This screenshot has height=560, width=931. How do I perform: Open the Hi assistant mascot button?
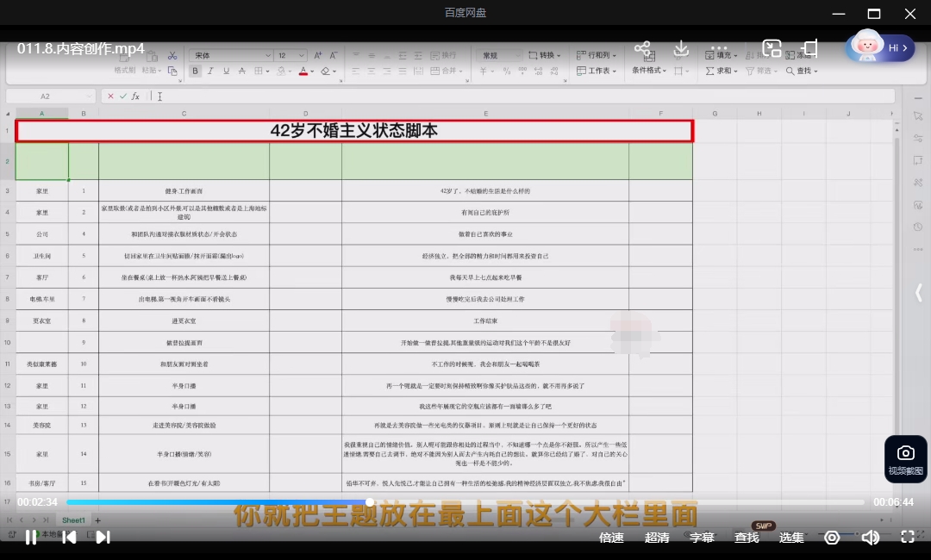click(x=880, y=47)
